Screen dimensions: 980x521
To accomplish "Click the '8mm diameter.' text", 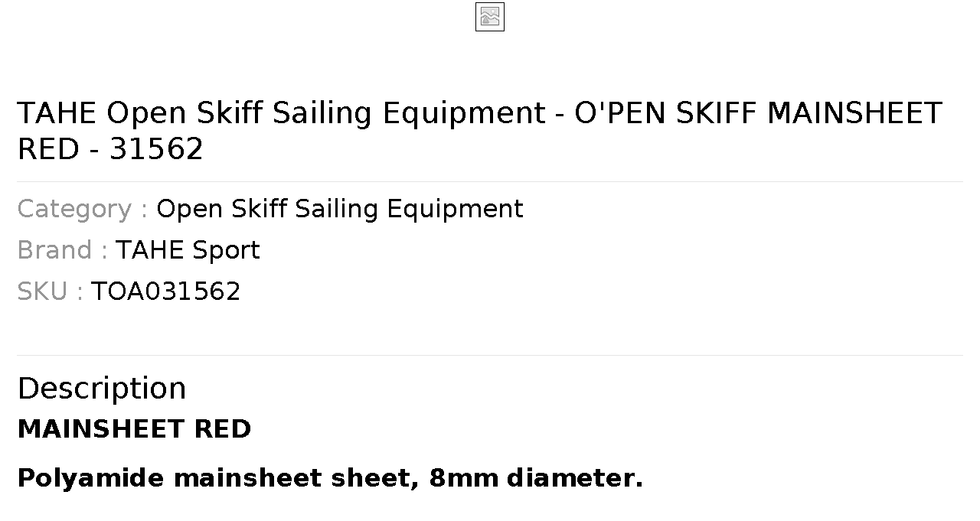I will [536, 478].
